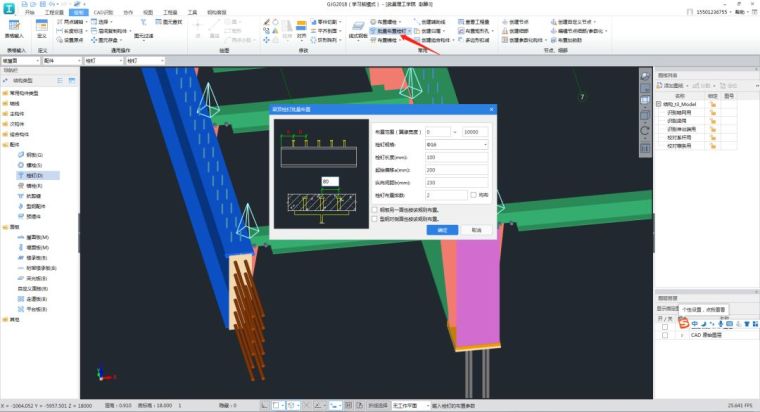Open the 工程设置 ribbon tab
760x412 pixels.
(x=54, y=12)
